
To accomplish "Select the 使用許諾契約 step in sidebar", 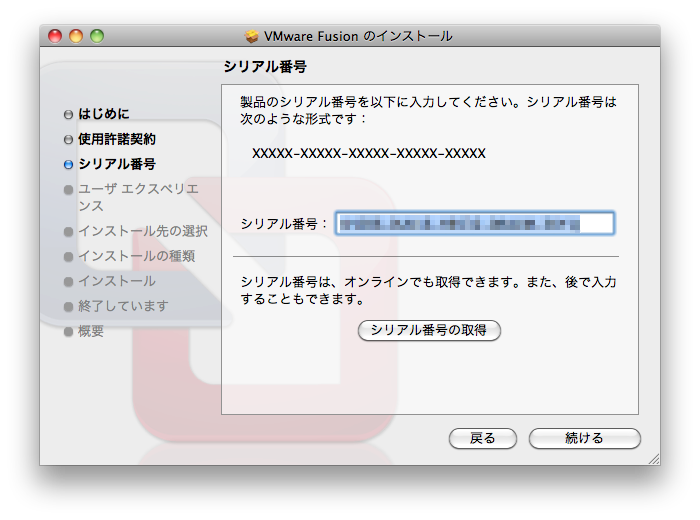I will click(x=117, y=139).
